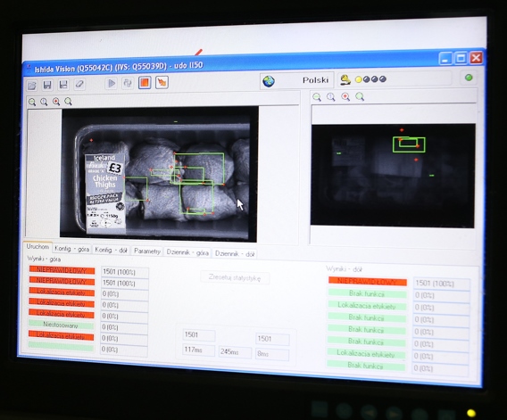Click the user access level icon
The height and width of the screenshot is (420, 507).
tap(345, 79)
